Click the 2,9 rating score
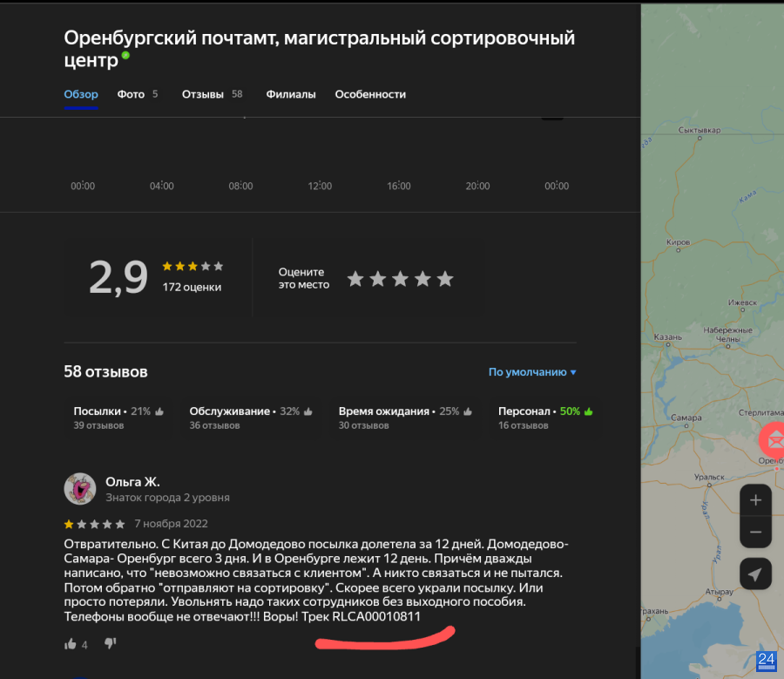The height and width of the screenshot is (679, 784). click(118, 277)
